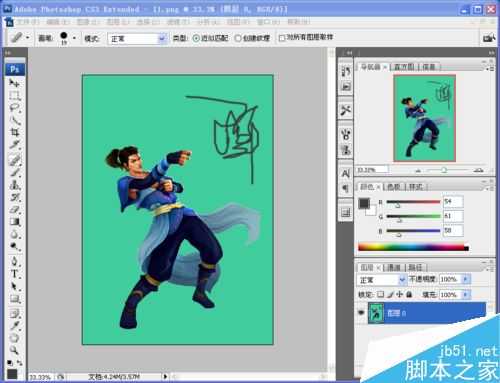500x383 pixels.
Task: Open the tool preset picker arrow
Action: [27, 38]
